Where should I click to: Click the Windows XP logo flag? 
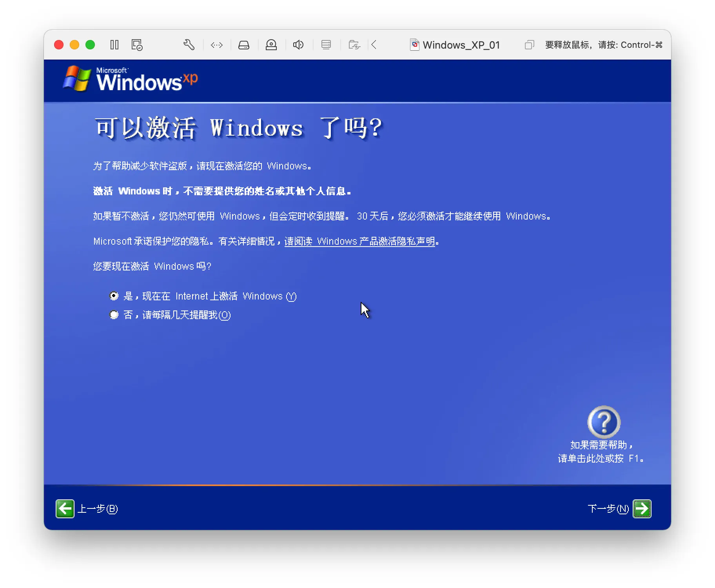(x=76, y=79)
